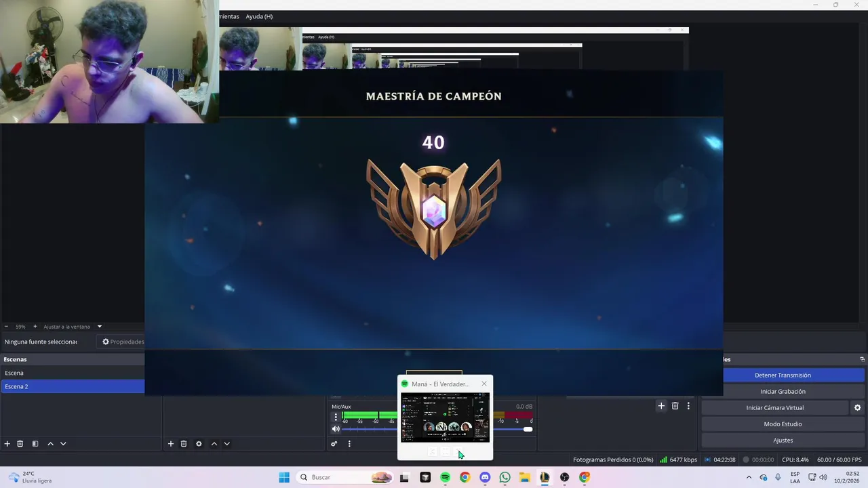Move source up in the sources toolbar
868x488 pixels.
tap(214, 444)
